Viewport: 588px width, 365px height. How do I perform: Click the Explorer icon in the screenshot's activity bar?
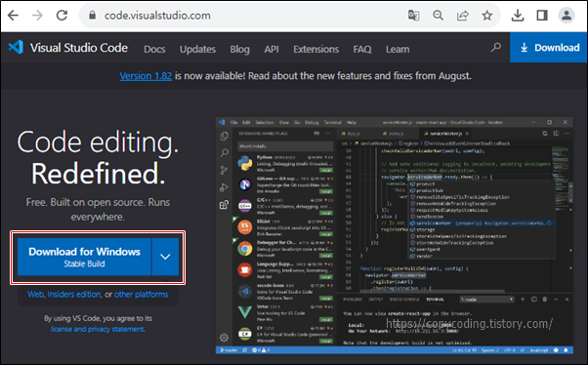pos(225,136)
